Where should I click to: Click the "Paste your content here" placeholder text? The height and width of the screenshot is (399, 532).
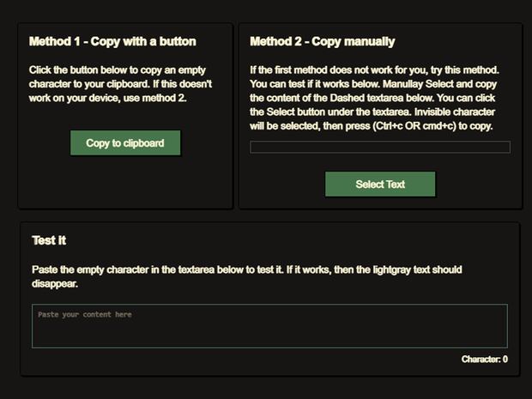pyautogui.click(x=84, y=315)
